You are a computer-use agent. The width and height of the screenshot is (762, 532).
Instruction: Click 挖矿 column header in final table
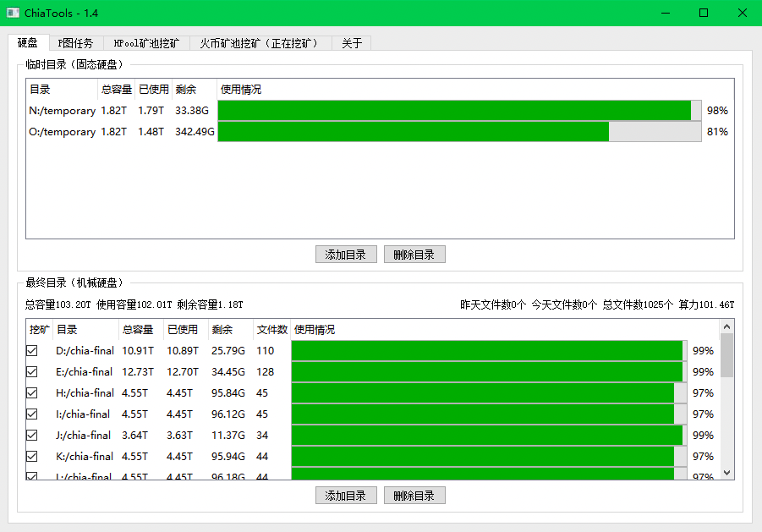39,329
